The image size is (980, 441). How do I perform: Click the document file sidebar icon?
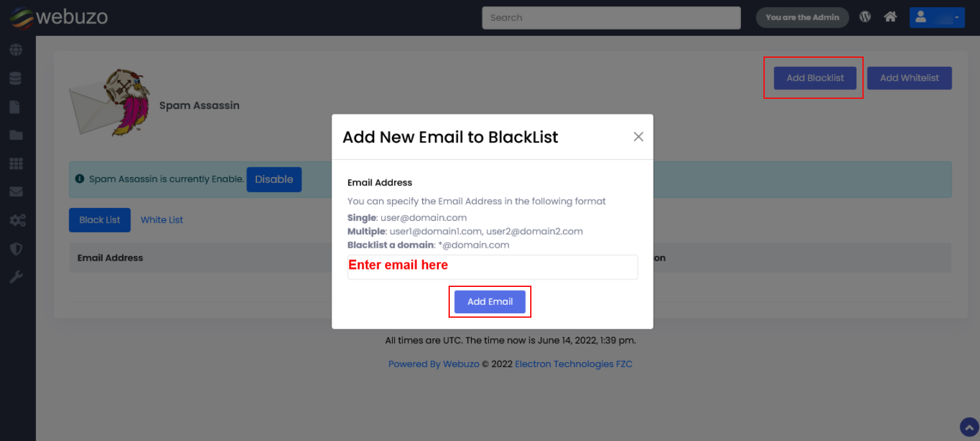point(16,107)
